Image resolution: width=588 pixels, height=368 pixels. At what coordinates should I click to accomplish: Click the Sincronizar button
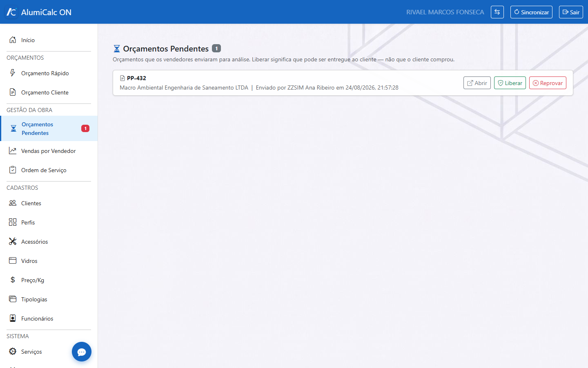coord(531,12)
